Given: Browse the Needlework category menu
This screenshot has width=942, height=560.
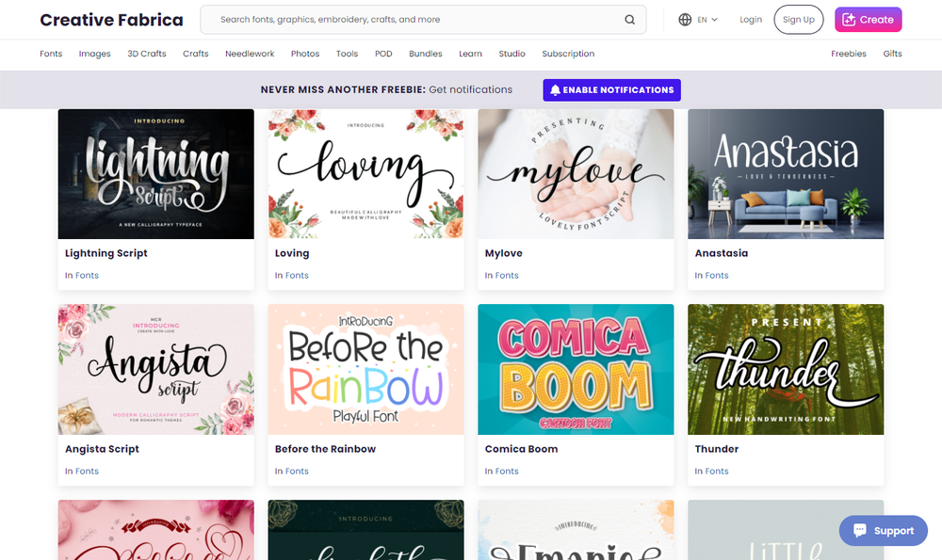Looking at the screenshot, I should (250, 54).
